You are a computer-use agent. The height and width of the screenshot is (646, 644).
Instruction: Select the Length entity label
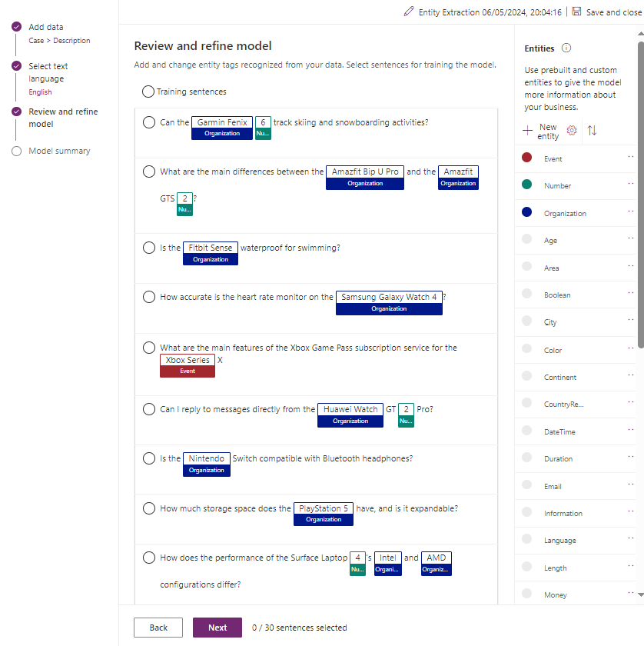555,568
